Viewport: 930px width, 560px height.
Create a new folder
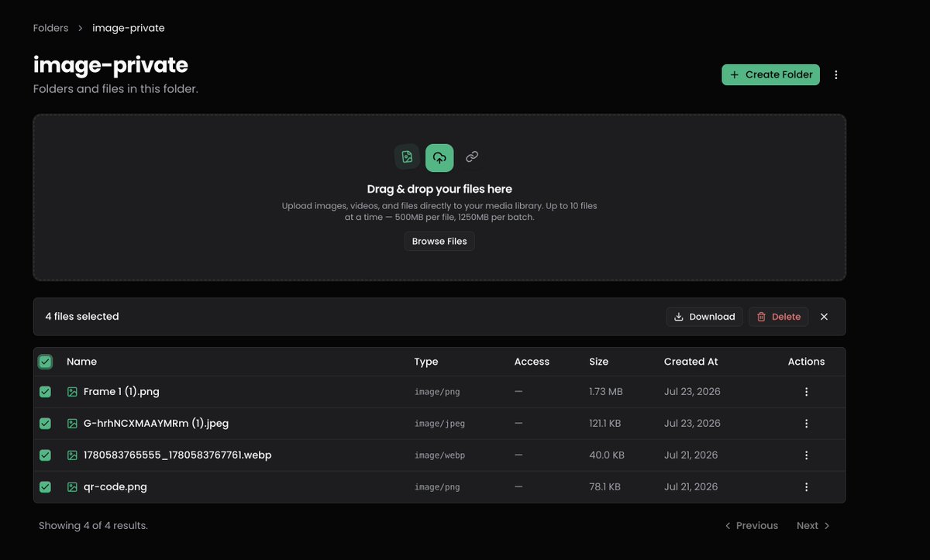coord(770,75)
